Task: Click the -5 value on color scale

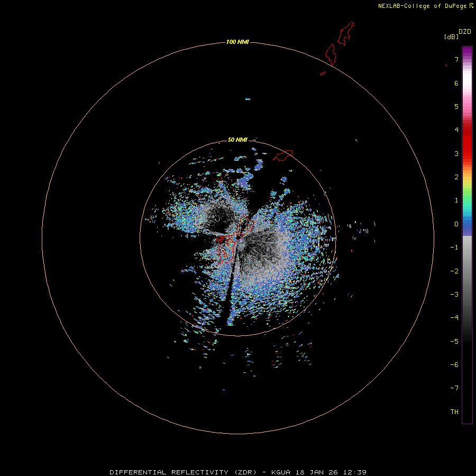Action: [x=454, y=342]
